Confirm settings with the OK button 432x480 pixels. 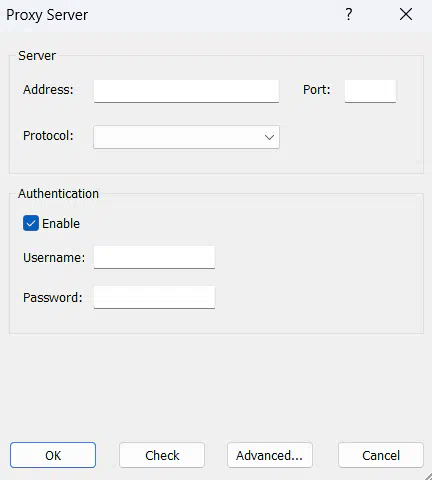[53, 455]
